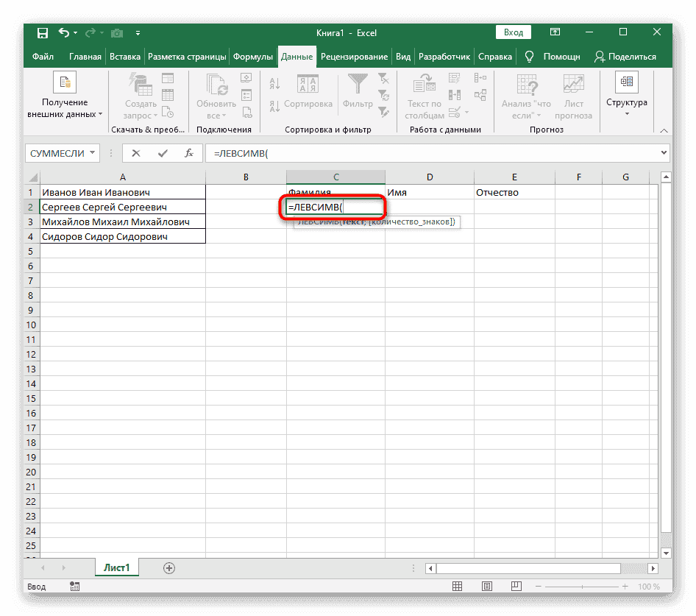
Task: Add a new sheet with plus icon
Action: [169, 568]
